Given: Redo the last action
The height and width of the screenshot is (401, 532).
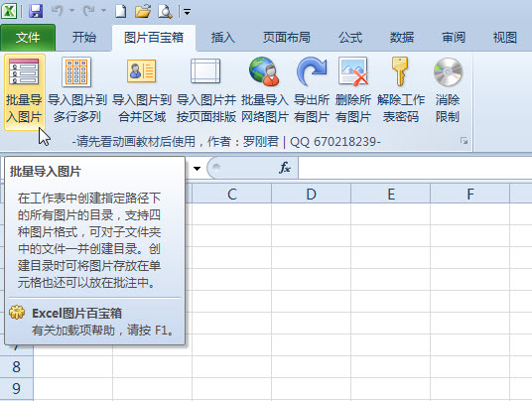Looking at the screenshot, I should [x=89, y=11].
